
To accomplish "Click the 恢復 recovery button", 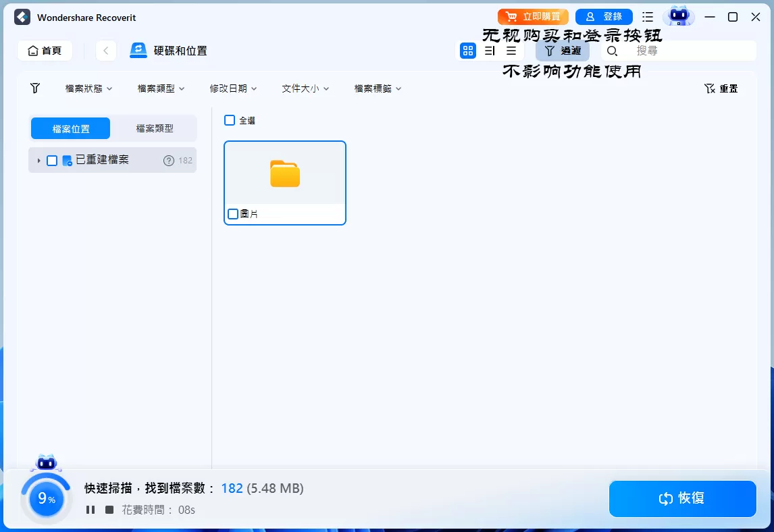I will pos(682,498).
